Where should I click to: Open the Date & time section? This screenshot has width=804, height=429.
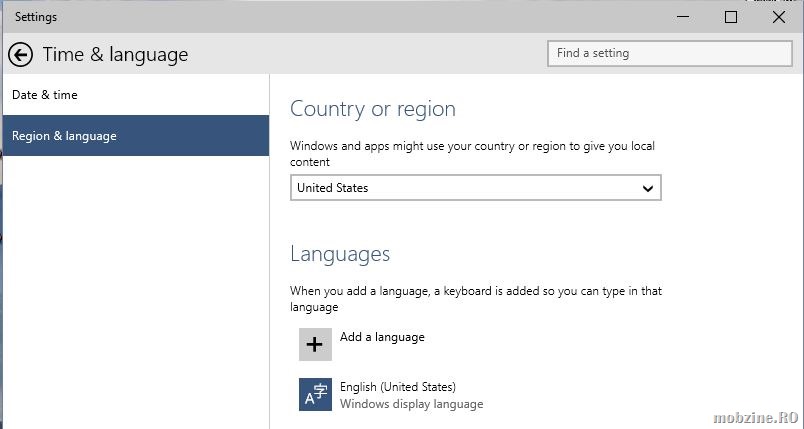click(x=136, y=95)
